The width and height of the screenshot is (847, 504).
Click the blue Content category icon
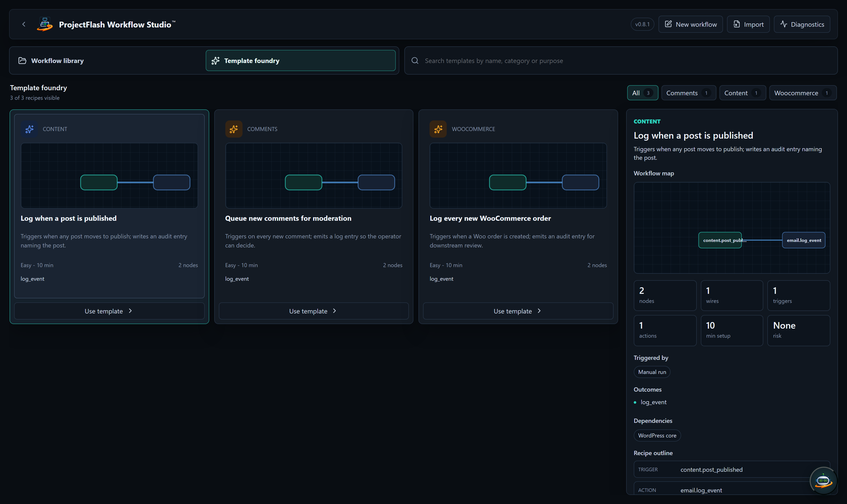click(x=29, y=129)
